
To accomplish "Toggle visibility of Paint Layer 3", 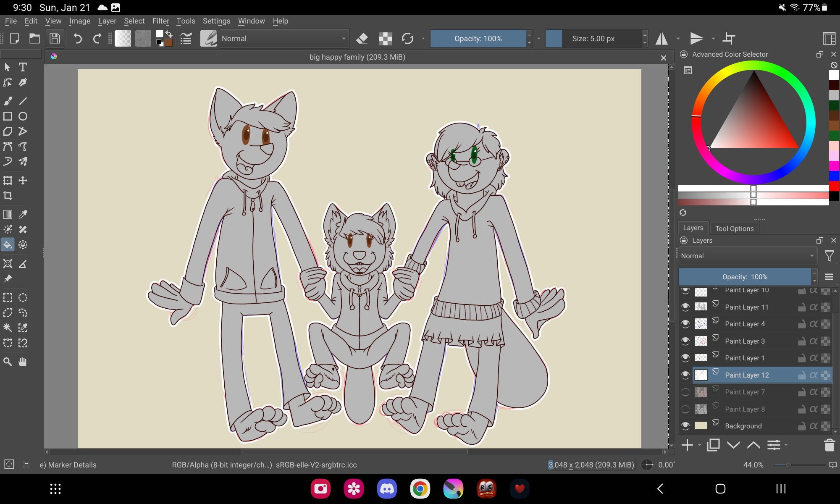I will (x=685, y=341).
